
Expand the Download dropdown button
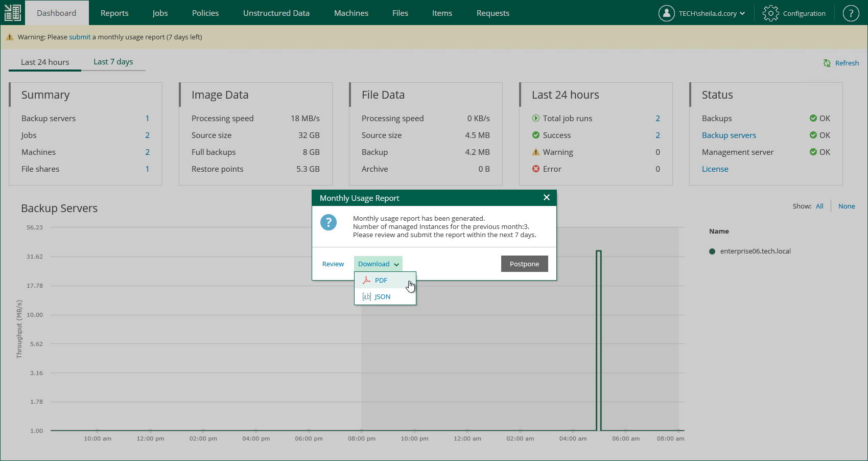(x=378, y=264)
